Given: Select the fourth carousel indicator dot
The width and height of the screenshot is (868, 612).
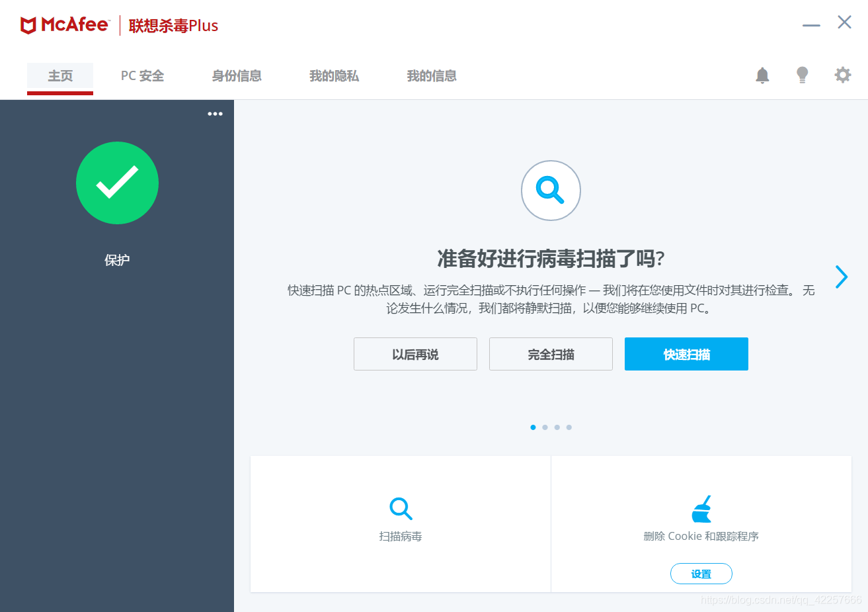Looking at the screenshot, I should tap(569, 427).
